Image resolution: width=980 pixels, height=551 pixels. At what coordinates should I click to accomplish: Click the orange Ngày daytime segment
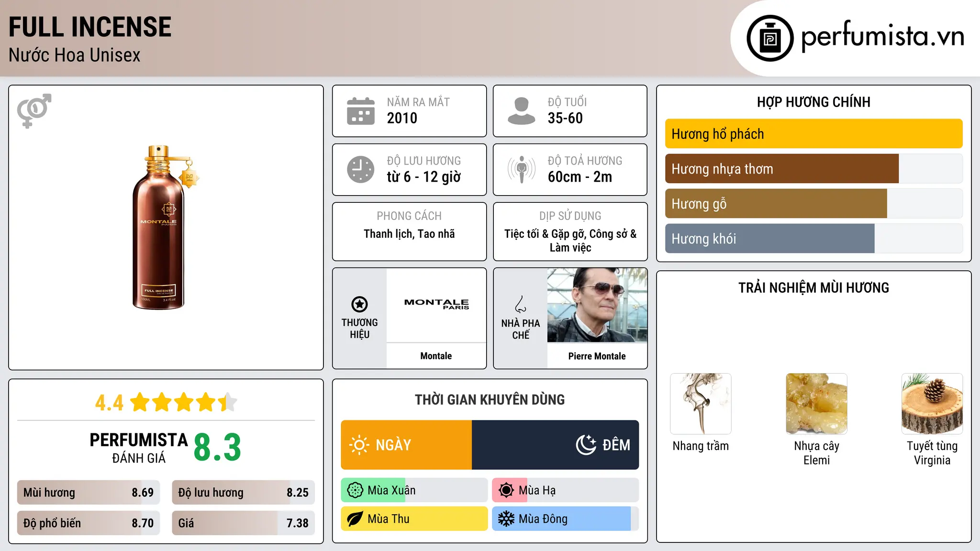click(406, 445)
